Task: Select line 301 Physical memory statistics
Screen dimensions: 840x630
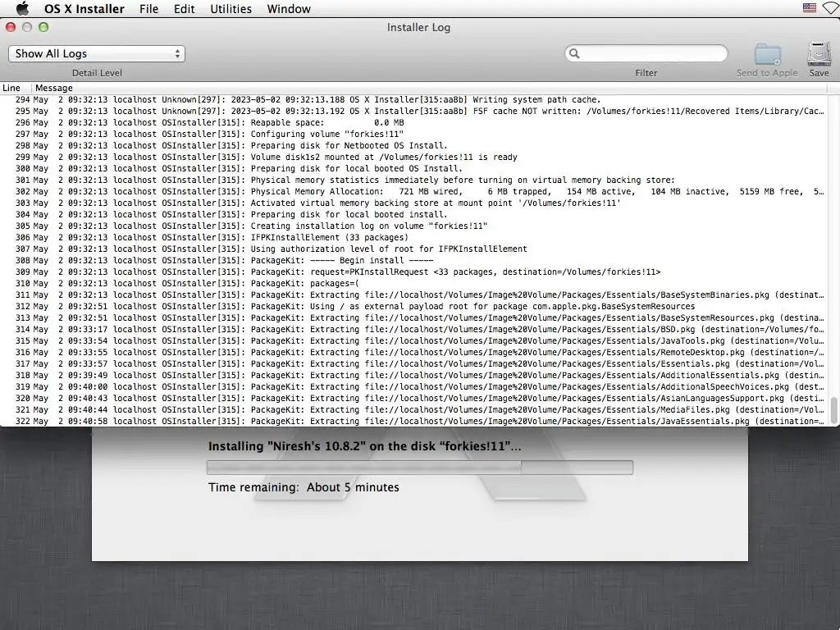Action: (413, 180)
